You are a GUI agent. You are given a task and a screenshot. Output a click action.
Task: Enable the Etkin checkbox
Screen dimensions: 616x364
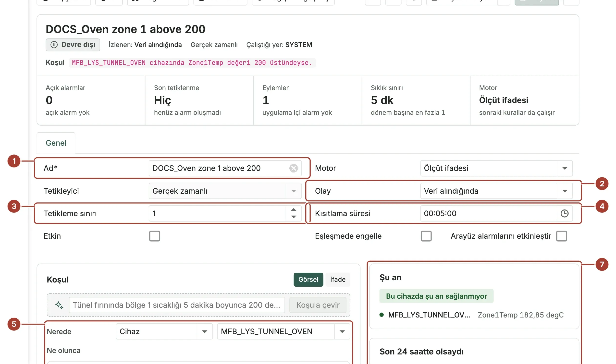pos(154,236)
